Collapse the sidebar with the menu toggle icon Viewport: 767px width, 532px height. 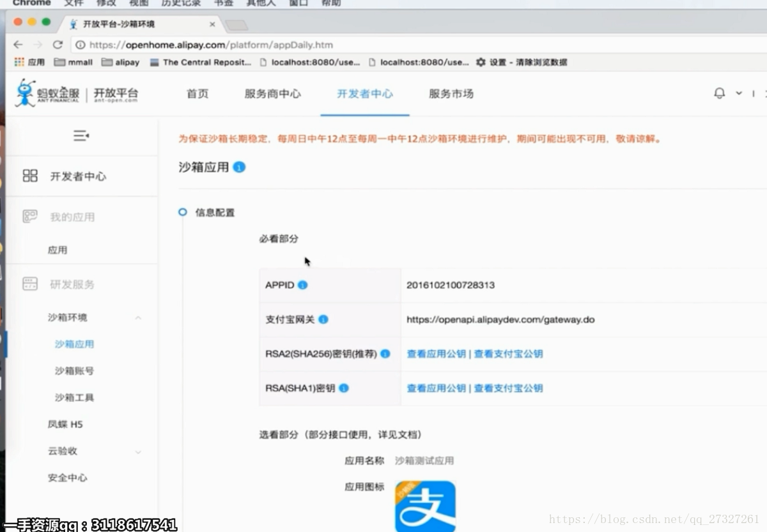click(x=81, y=135)
